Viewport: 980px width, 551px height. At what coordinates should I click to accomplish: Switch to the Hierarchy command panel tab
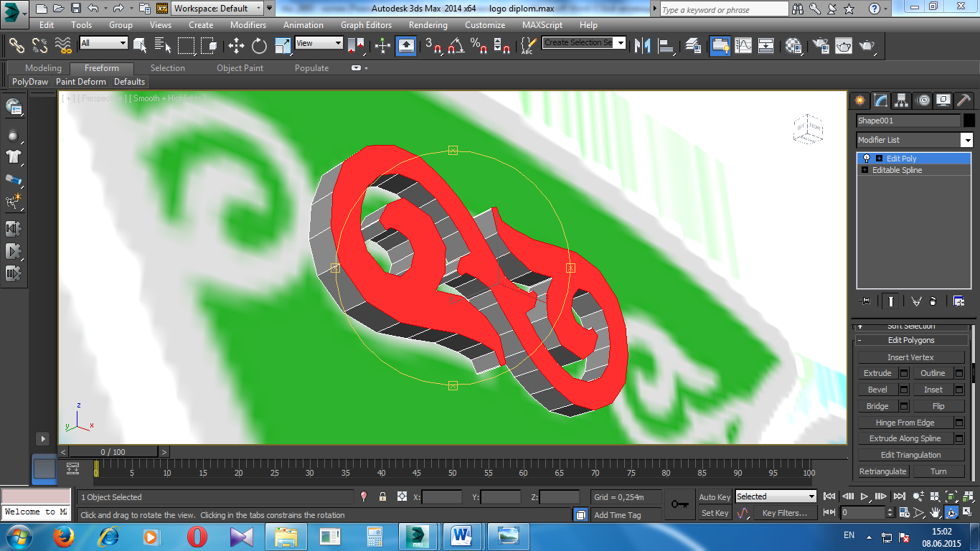pyautogui.click(x=902, y=100)
